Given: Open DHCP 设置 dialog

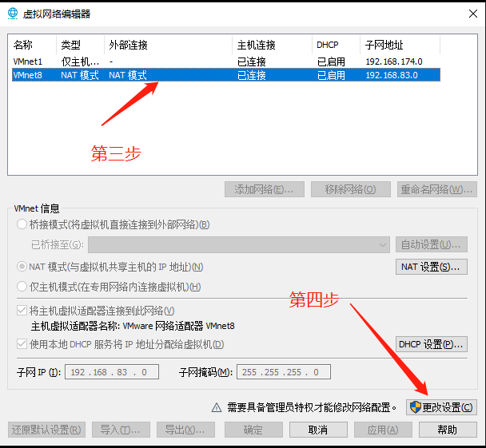Looking at the screenshot, I should pyautogui.click(x=432, y=344).
